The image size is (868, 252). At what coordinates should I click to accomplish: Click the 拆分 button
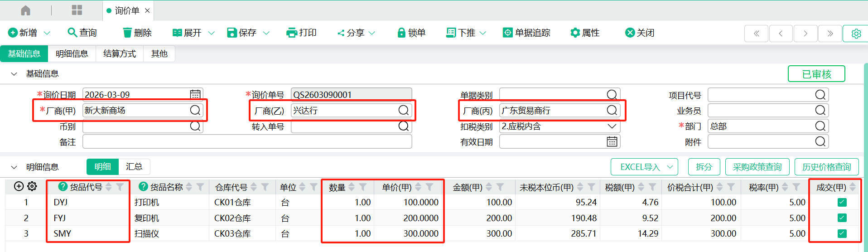click(704, 167)
